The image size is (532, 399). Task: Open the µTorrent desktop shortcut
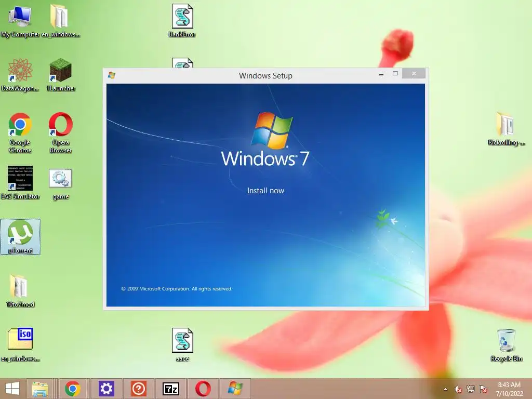click(x=20, y=237)
